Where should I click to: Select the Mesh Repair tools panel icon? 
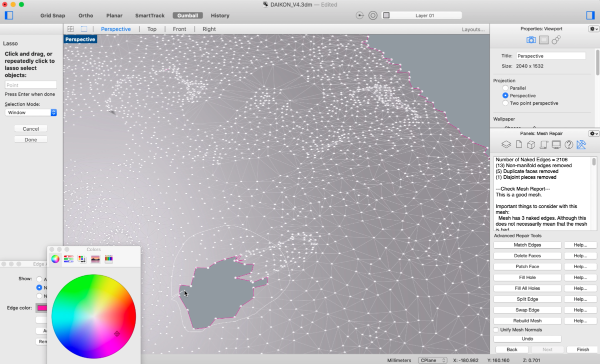581,145
